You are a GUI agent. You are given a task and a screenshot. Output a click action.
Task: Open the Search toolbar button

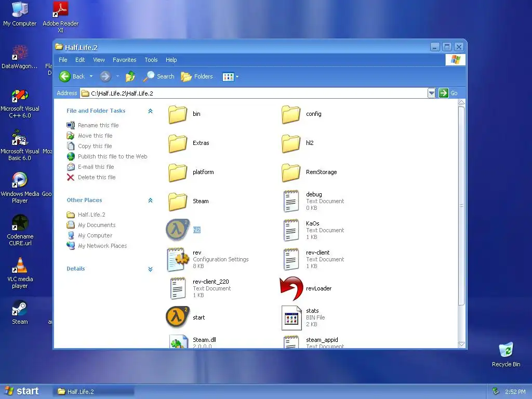point(159,76)
